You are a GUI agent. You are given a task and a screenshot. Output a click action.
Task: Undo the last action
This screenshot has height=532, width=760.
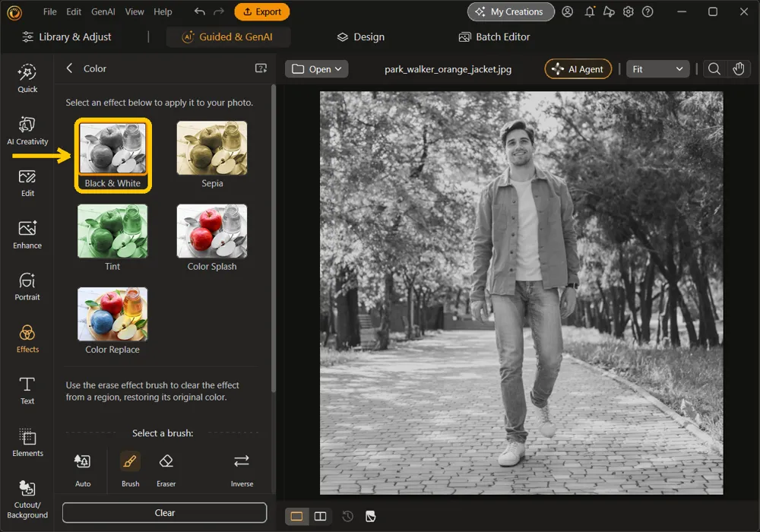pos(200,11)
